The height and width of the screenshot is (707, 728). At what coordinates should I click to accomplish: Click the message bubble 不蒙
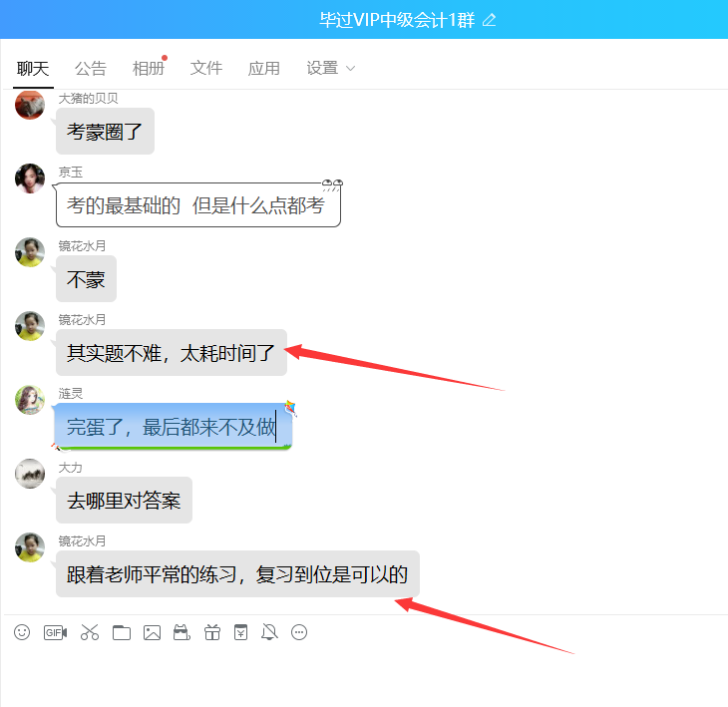[x=86, y=279]
